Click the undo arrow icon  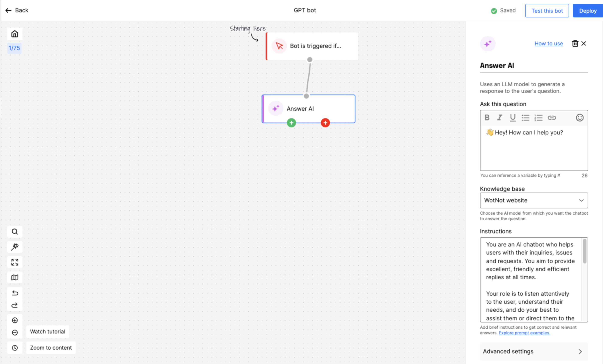click(x=15, y=293)
